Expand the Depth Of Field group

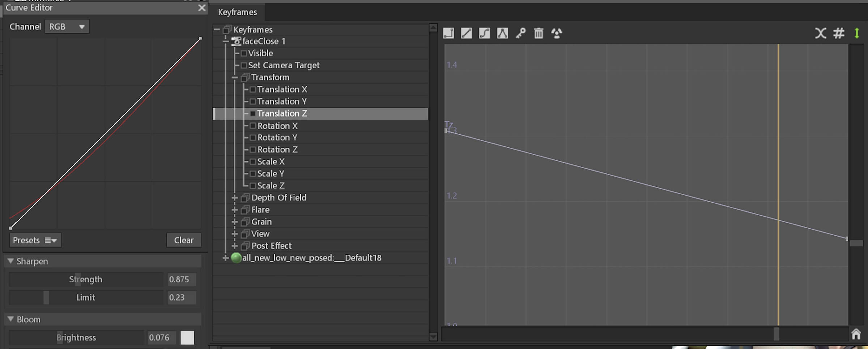click(234, 198)
